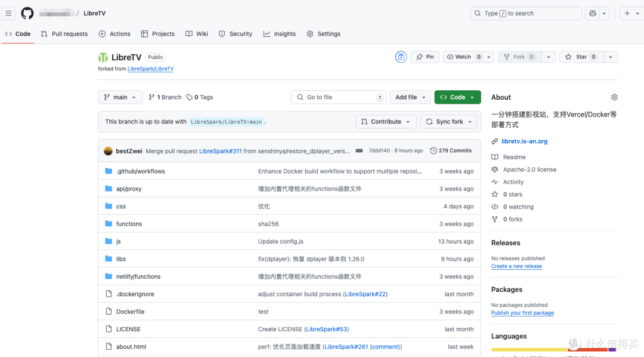Open the api/proxy folder

click(x=129, y=189)
